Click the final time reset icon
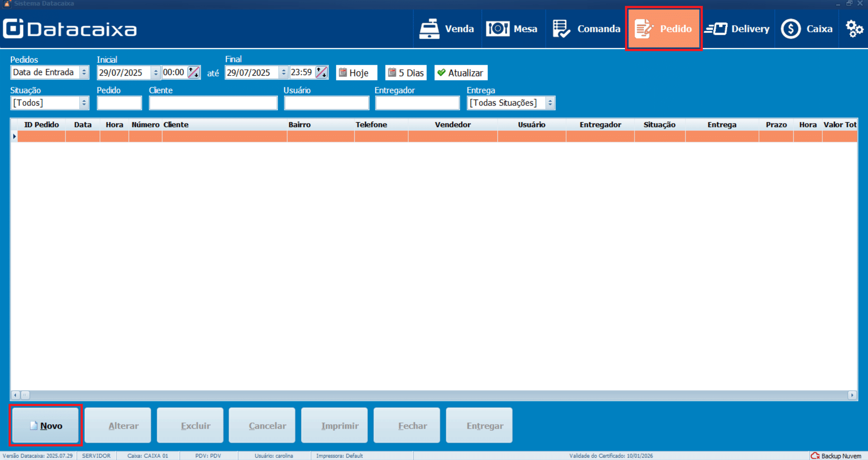 click(321, 72)
